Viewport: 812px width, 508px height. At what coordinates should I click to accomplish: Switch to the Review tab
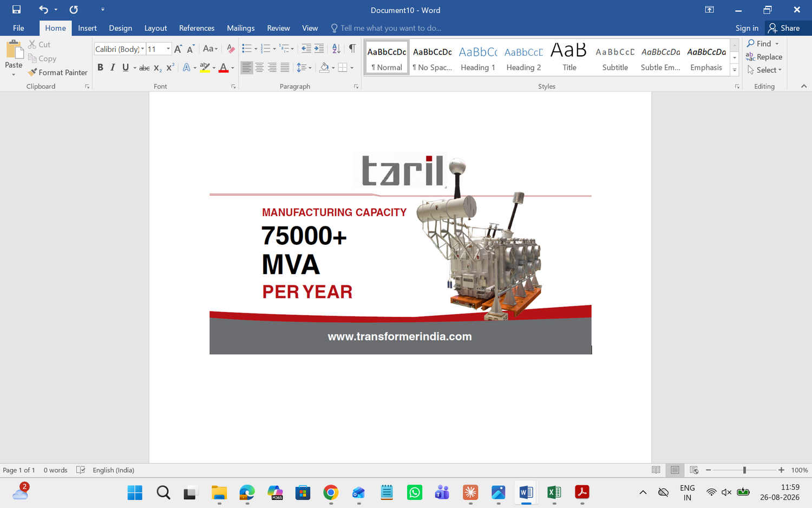pos(278,28)
